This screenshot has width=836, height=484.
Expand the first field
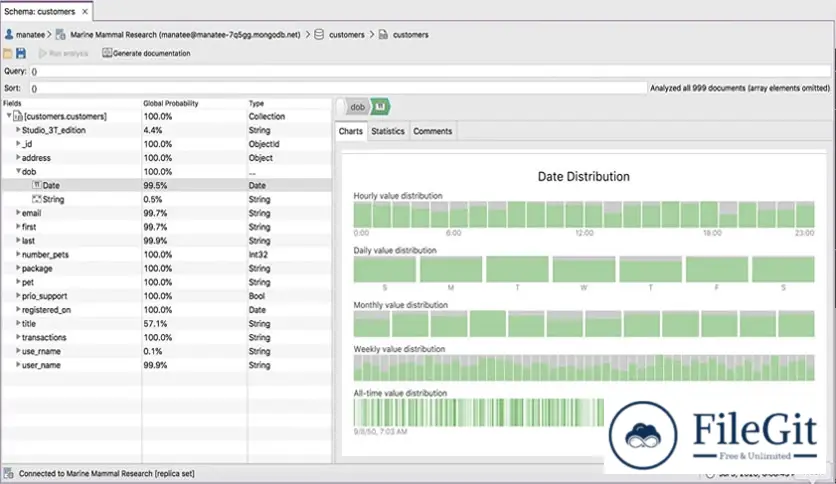coord(18,227)
